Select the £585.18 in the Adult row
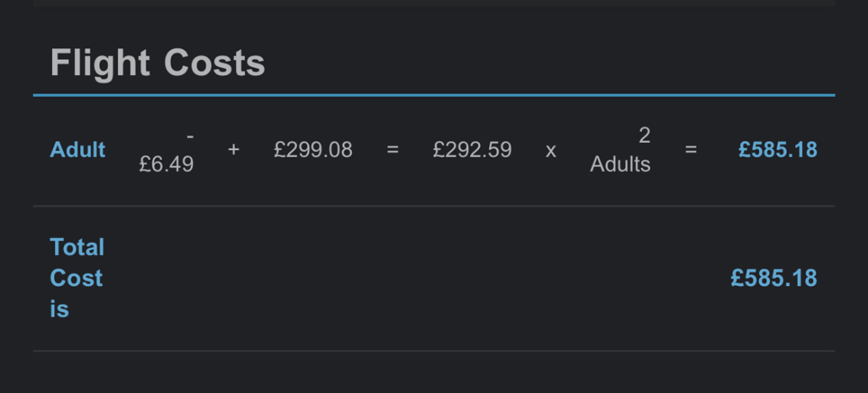Image resolution: width=868 pixels, height=393 pixels. (x=778, y=149)
